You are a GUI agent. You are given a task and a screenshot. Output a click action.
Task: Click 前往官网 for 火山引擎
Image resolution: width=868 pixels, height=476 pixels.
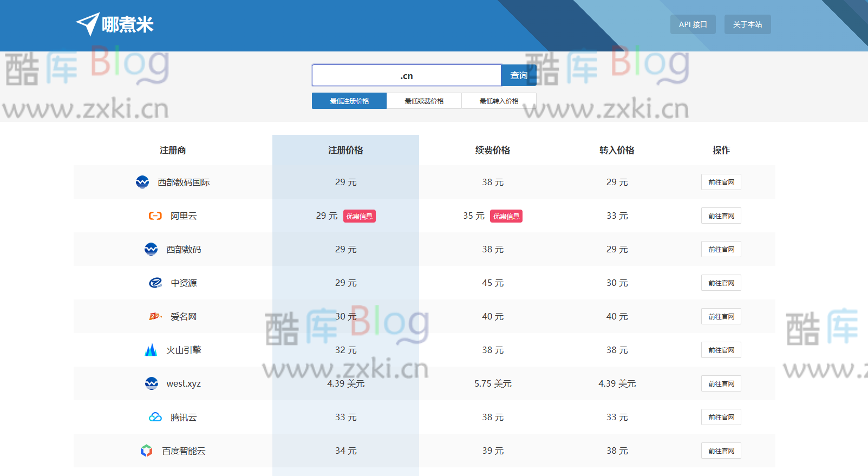pyautogui.click(x=721, y=350)
